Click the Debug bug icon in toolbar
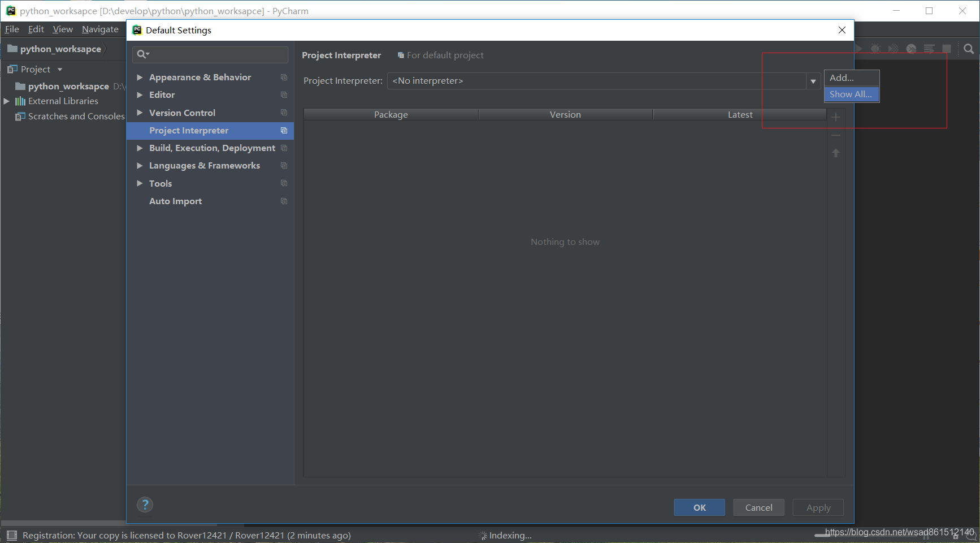Screen dimensions: 980x543 click(x=875, y=49)
